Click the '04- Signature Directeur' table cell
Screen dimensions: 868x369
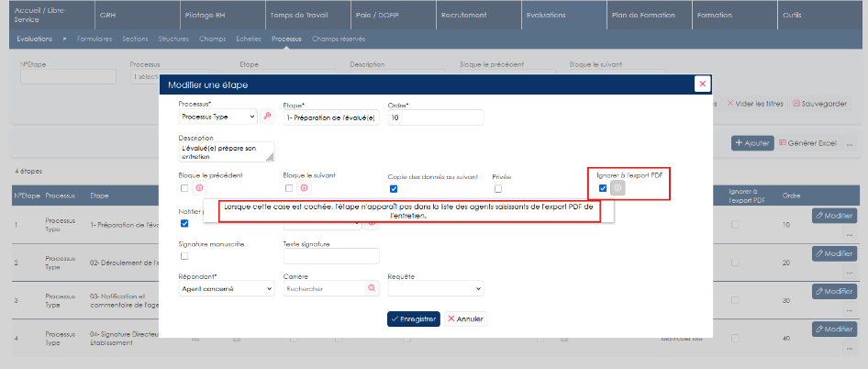point(124,338)
